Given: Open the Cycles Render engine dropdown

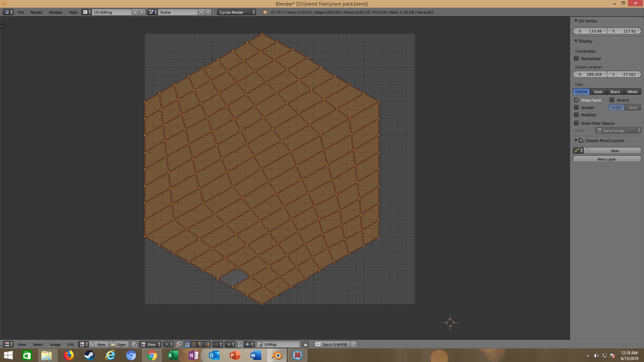Looking at the screenshot, I should tap(237, 12).
